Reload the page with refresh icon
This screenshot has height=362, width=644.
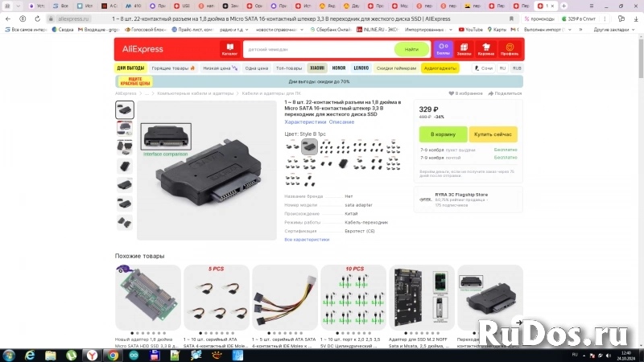point(37,19)
